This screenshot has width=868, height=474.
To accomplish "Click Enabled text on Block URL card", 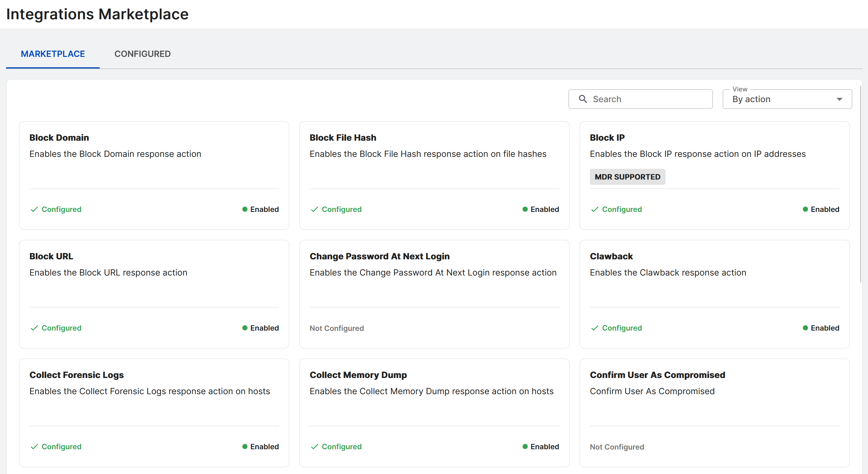I will pyautogui.click(x=265, y=328).
